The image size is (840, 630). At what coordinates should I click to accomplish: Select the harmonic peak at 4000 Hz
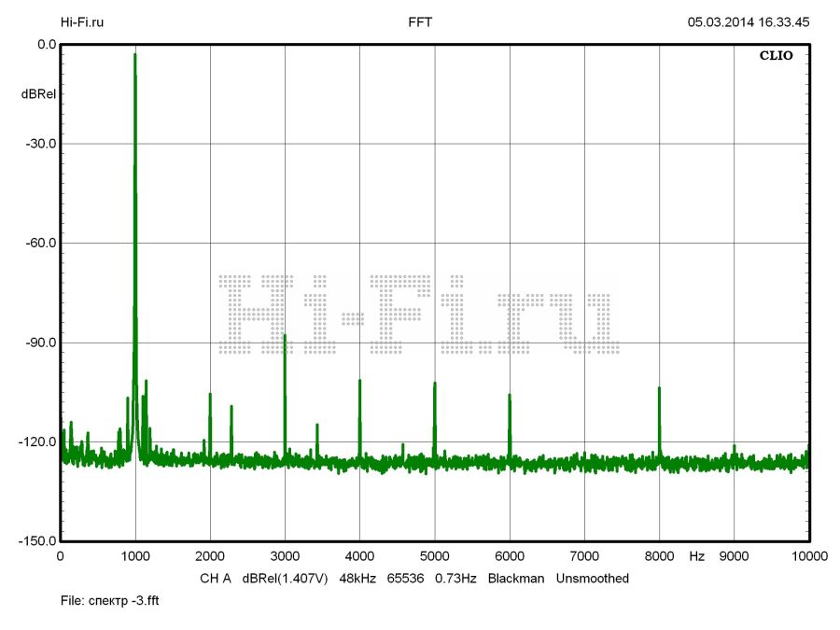tap(359, 383)
